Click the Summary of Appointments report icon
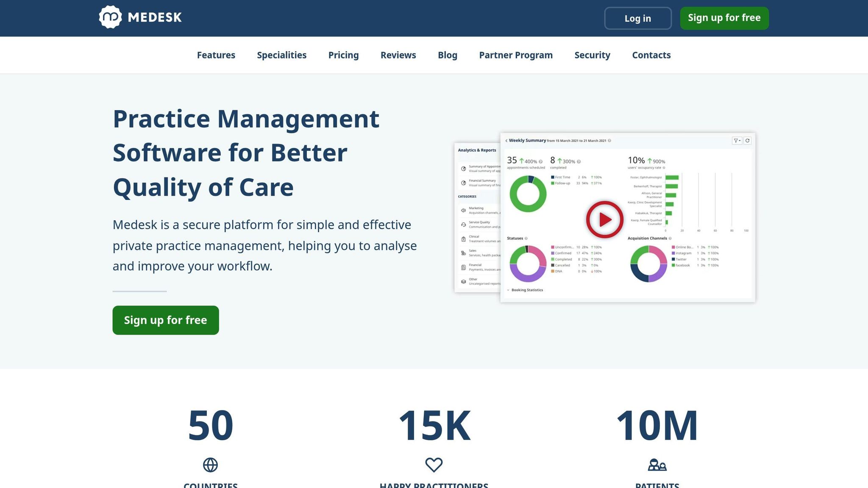The width and height of the screenshot is (868, 488). pos(463,169)
